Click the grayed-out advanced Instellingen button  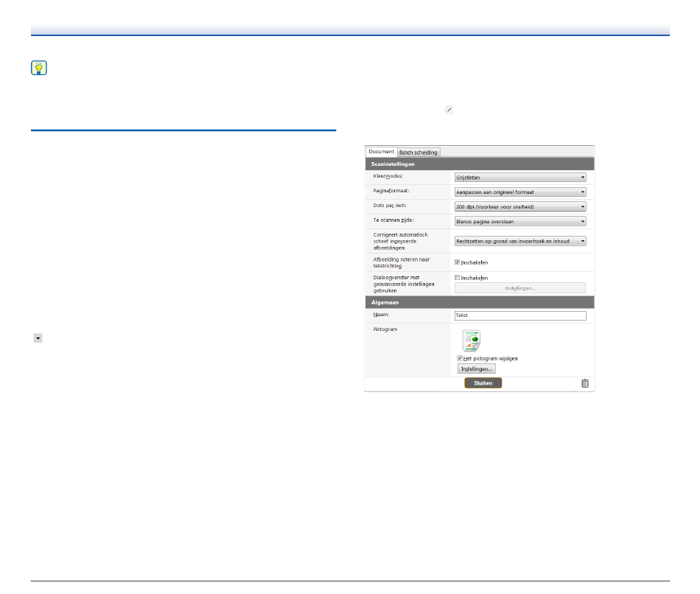520,288
